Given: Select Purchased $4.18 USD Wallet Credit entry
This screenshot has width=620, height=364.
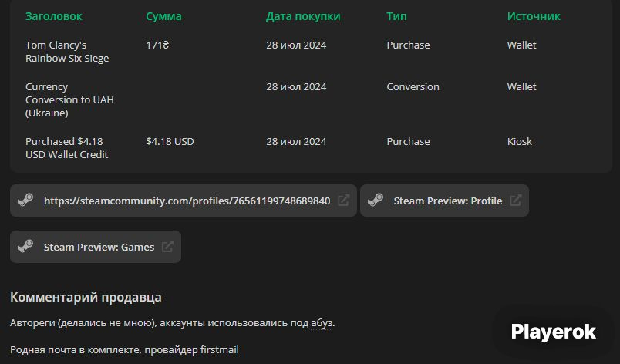Looking at the screenshot, I should [x=67, y=148].
